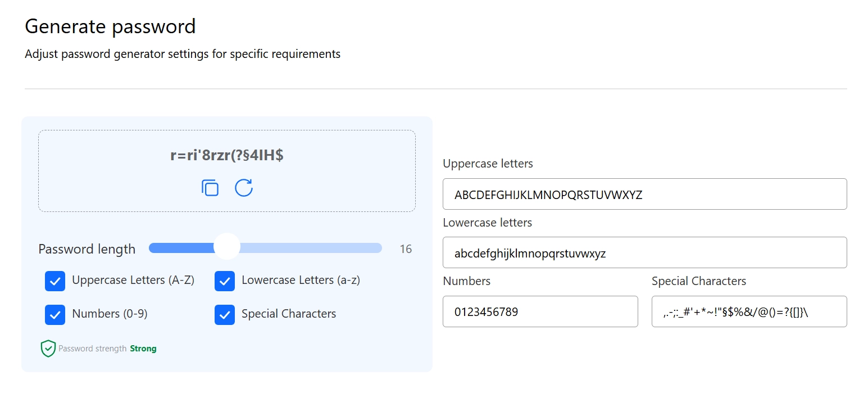Click the Adjust password generator settings description
This screenshot has width=868, height=393.
183,55
